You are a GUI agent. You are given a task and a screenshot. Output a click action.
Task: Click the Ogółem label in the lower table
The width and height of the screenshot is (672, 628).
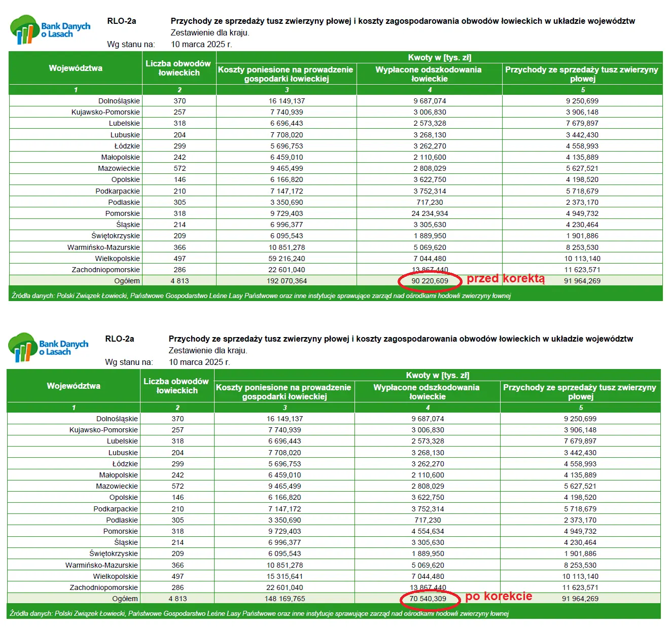[x=125, y=599]
